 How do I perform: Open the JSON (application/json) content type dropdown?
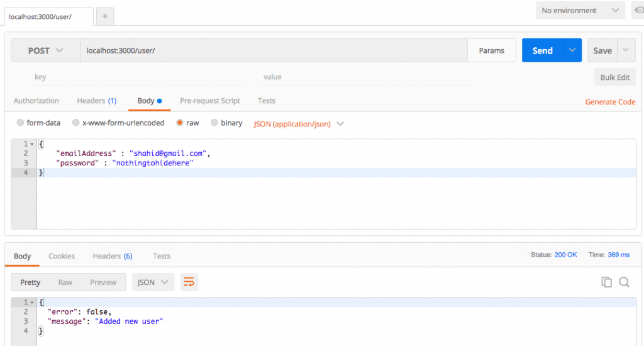click(299, 124)
